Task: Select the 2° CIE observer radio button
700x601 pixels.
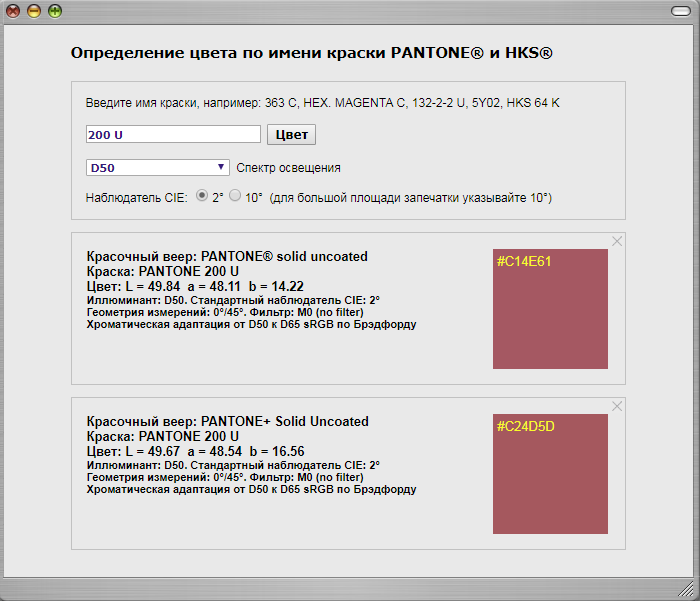Action: [x=202, y=196]
